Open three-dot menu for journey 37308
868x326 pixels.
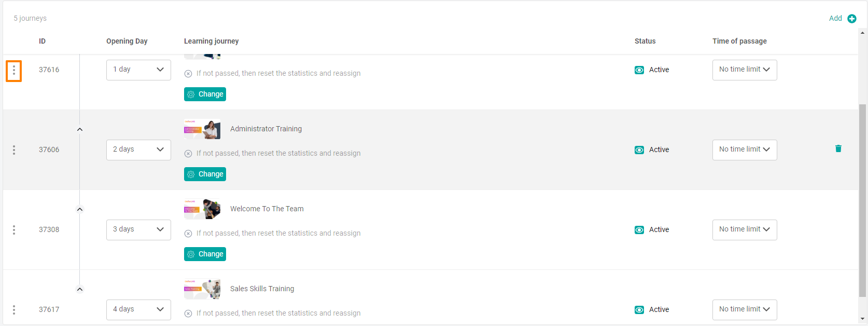(14, 230)
